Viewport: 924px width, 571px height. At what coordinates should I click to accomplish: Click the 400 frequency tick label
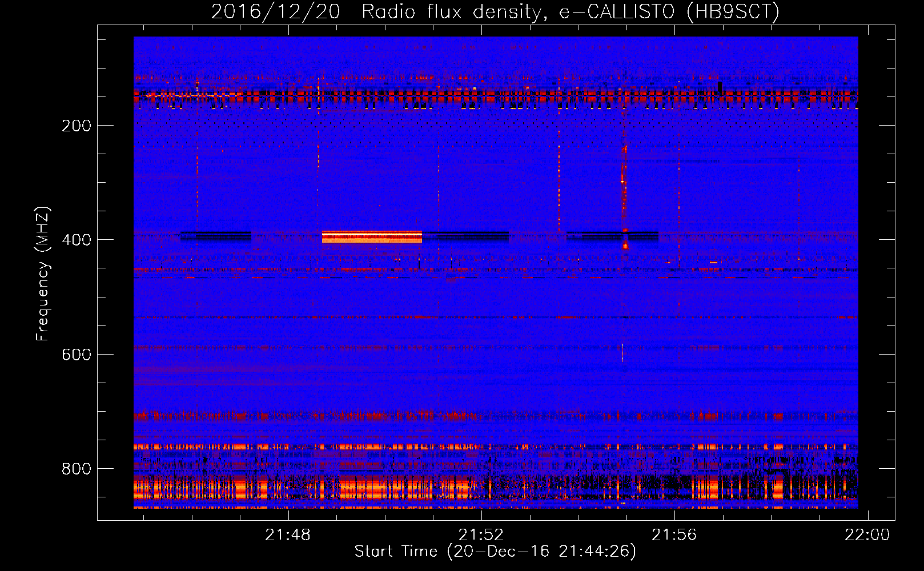click(x=77, y=240)
